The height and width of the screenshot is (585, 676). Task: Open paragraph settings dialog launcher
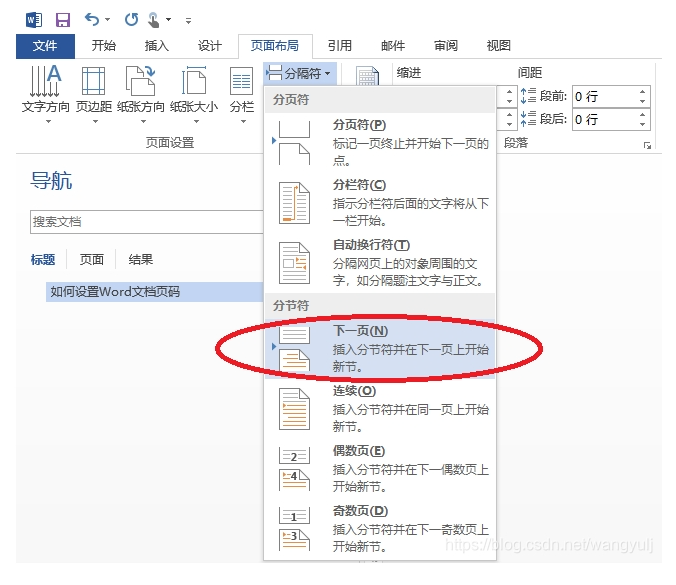(x=647, y=146)
